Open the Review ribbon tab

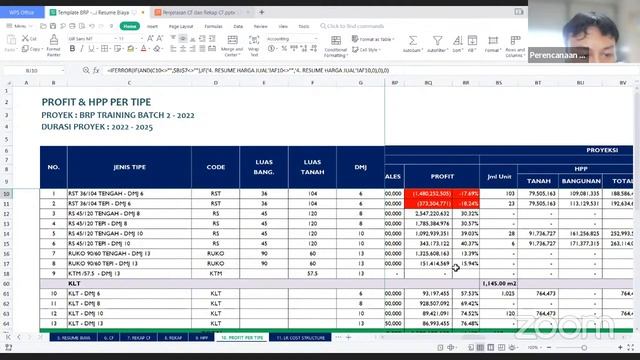(260, 26)
